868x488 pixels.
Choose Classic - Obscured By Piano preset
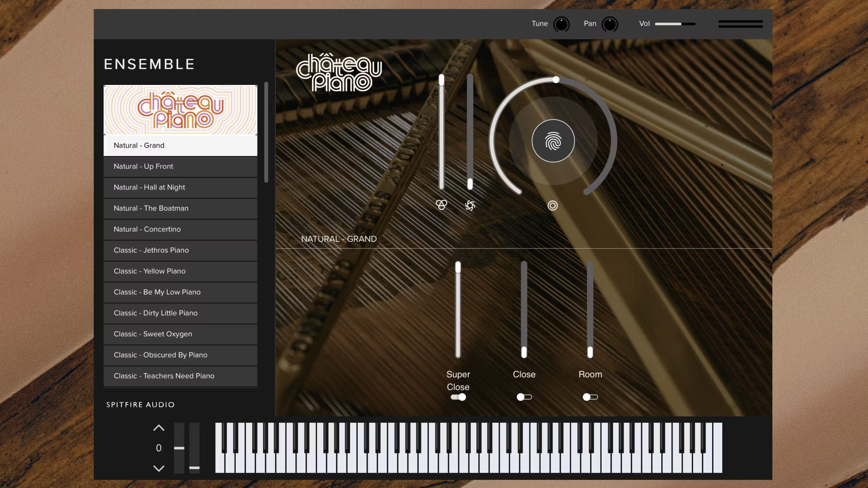coord(180,355)
